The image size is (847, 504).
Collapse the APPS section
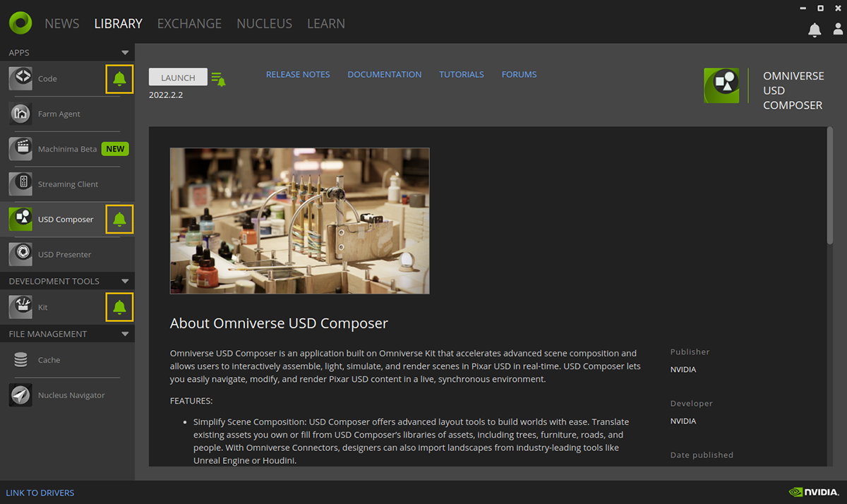pos(126,53)
